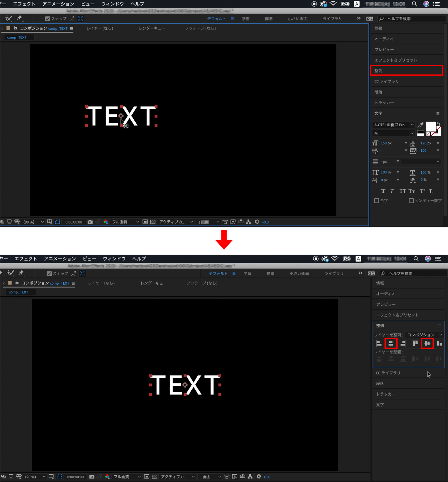This screenshot has width=448, height=482.
Task: Open ウィンドウ menu in lower menu bar
Action: click(x=114, y=258)
